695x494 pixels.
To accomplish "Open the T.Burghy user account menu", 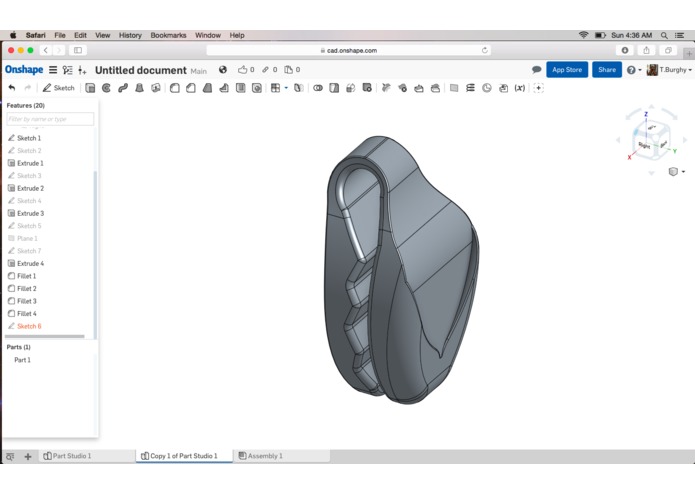I will tap(669, 70).
